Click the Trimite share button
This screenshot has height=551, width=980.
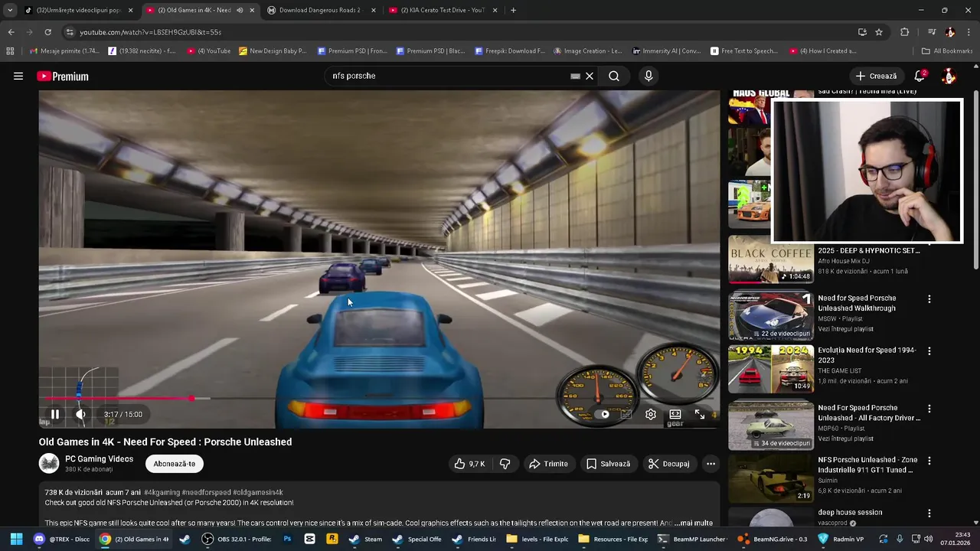pos(548,464)
